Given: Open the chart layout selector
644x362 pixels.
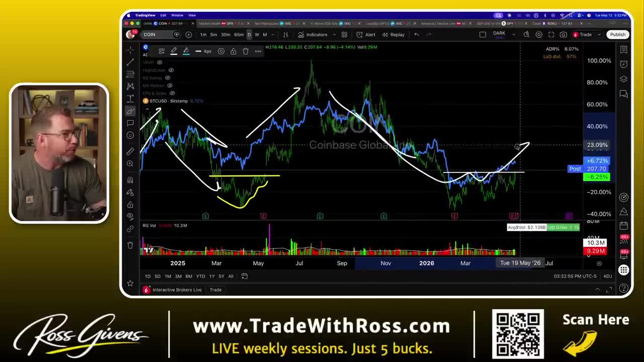Looking at the screenshot, I should click(x=482, y=35).
